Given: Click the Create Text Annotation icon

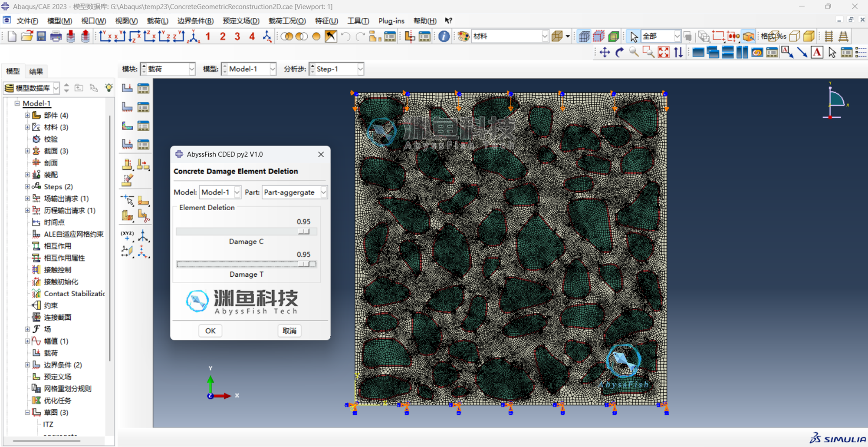Looking at the screenshot, I should [x=817, y=53].
